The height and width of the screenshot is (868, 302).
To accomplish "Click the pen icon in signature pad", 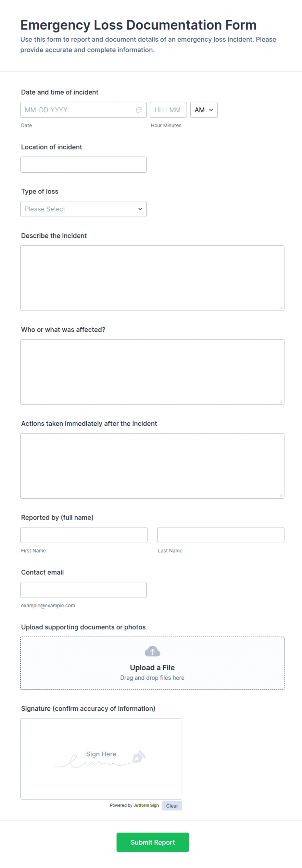I will point(139,756).
